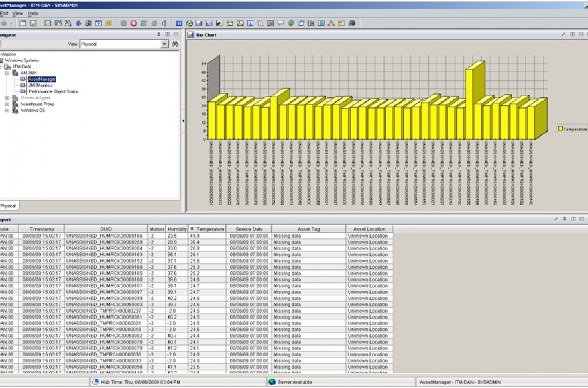The height and width of the screenshot is (388, 588).
Task: Pin the Navigator panel using the pushpin icon
Action: (x=159, y=33)
